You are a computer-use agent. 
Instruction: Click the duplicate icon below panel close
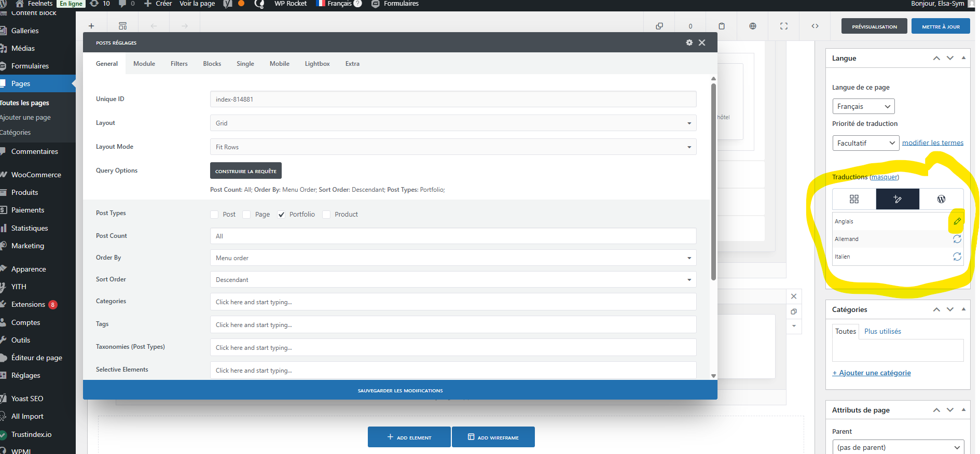click(x=794, y=311)
